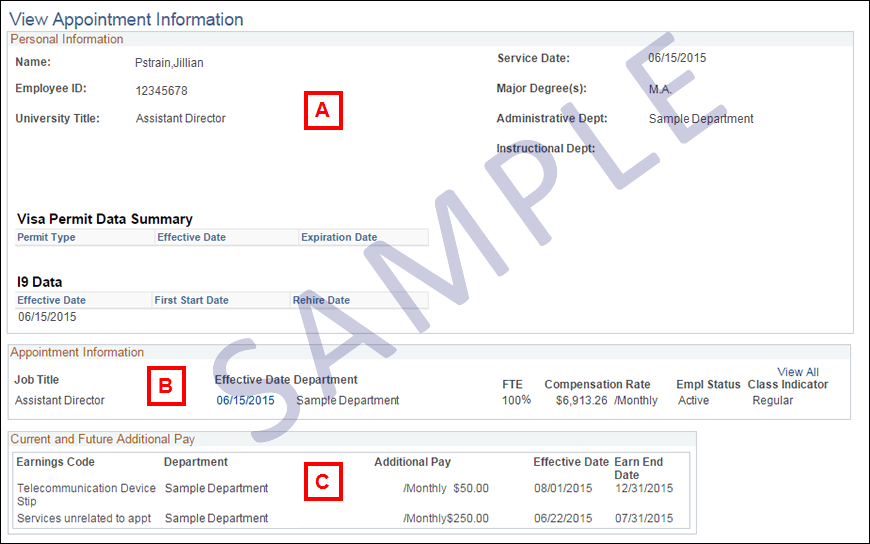Click the Appointment Information section header
Viewport: 870px width, 544px height.
[77, 352]
